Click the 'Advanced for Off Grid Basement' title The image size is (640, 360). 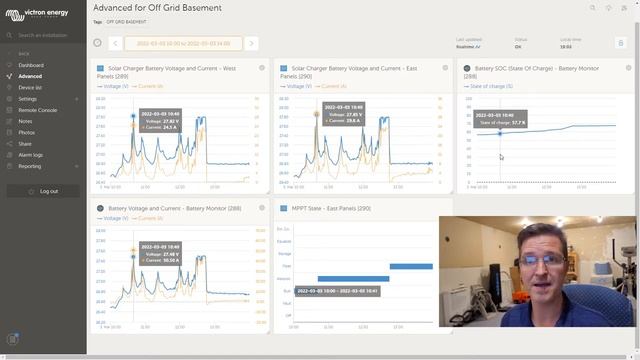(x=157, y=8)
